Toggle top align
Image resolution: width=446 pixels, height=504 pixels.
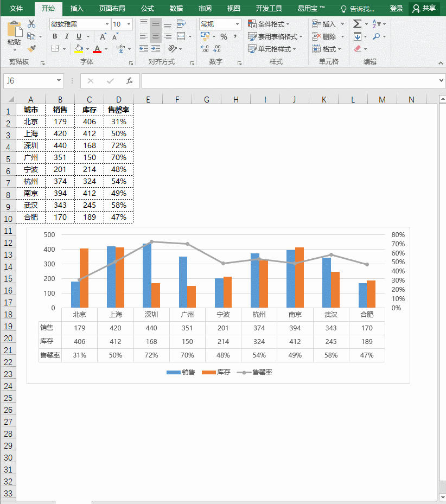point(144,24)
